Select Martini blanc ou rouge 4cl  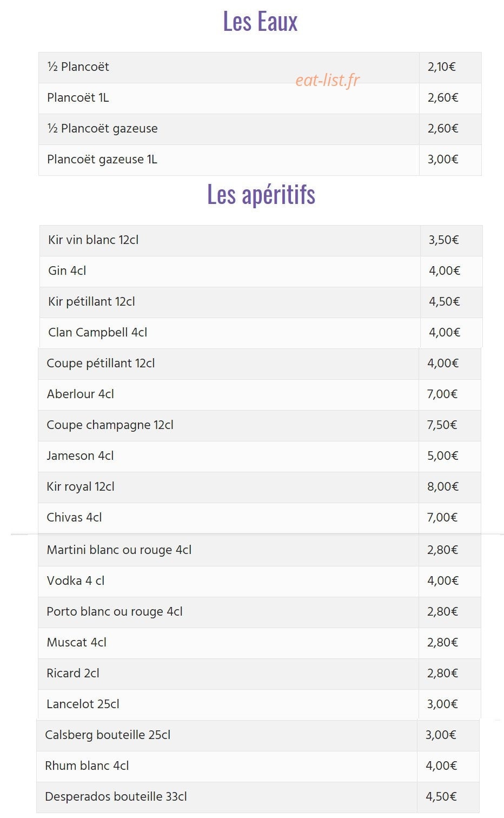pyautogui.click(x=119, y=550)
